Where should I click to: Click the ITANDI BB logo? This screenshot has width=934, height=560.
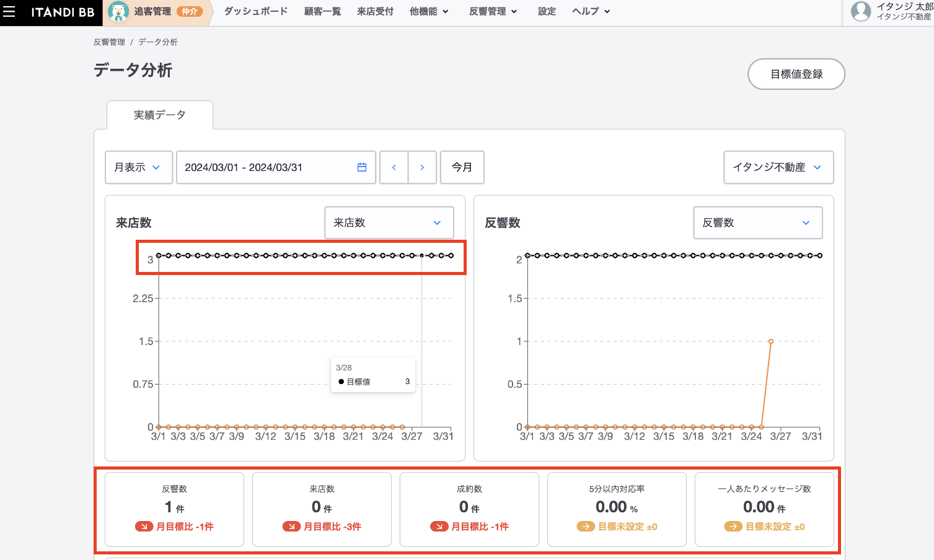coord(63,12)
